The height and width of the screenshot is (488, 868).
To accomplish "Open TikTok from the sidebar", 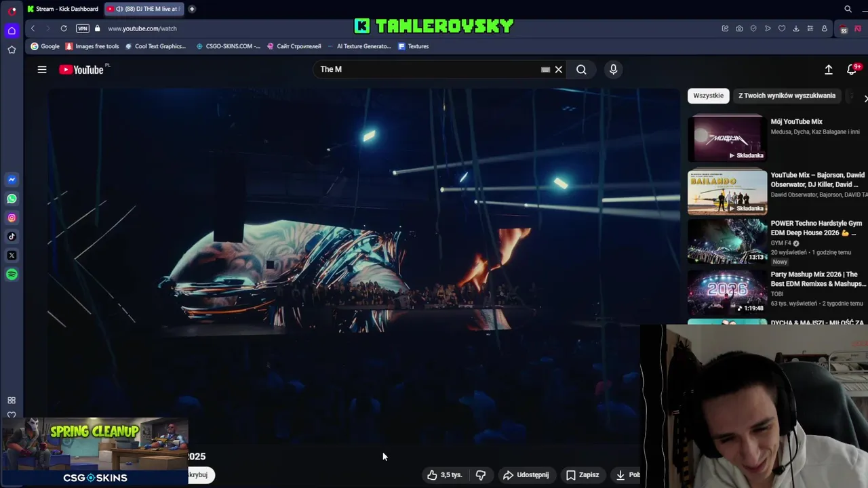I will click(x=12, y=237).
